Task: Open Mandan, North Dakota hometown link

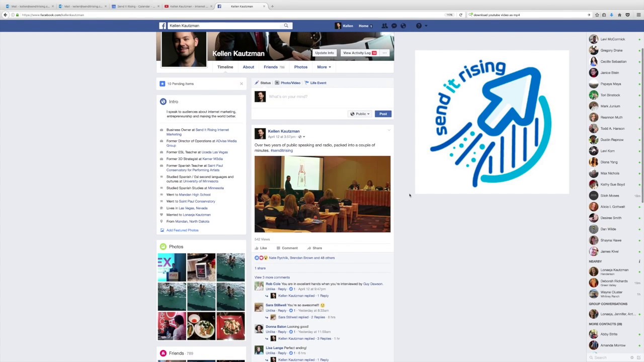Action: [192, 222]
